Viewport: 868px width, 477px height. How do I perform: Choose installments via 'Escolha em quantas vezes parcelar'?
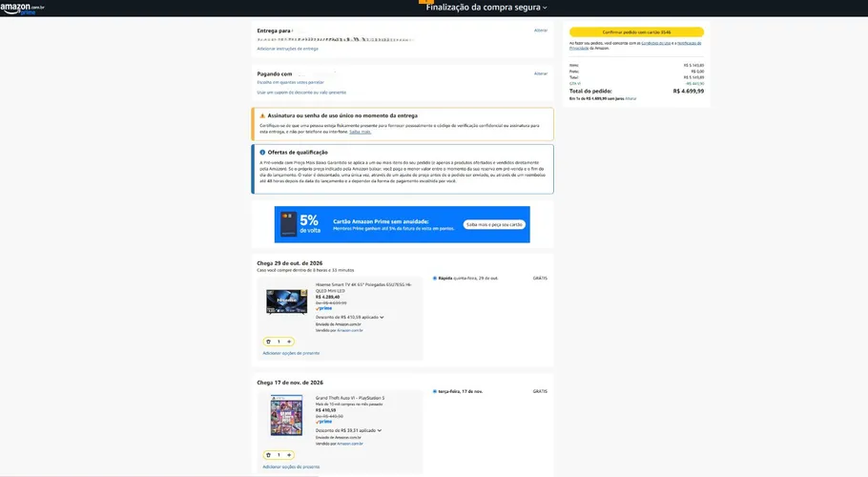click(x=290, y=82)
